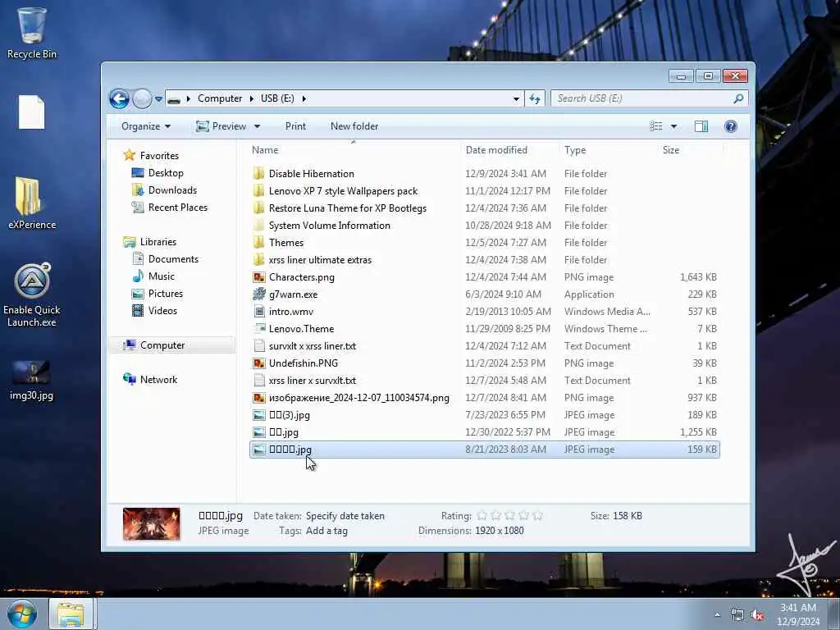
Task: Open the Music library
Action: tap(162, 276)
